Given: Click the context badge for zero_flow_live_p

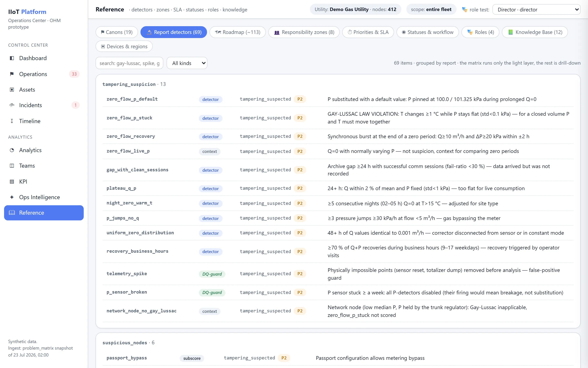Looking at the screenshot, I should coord(209,151).
